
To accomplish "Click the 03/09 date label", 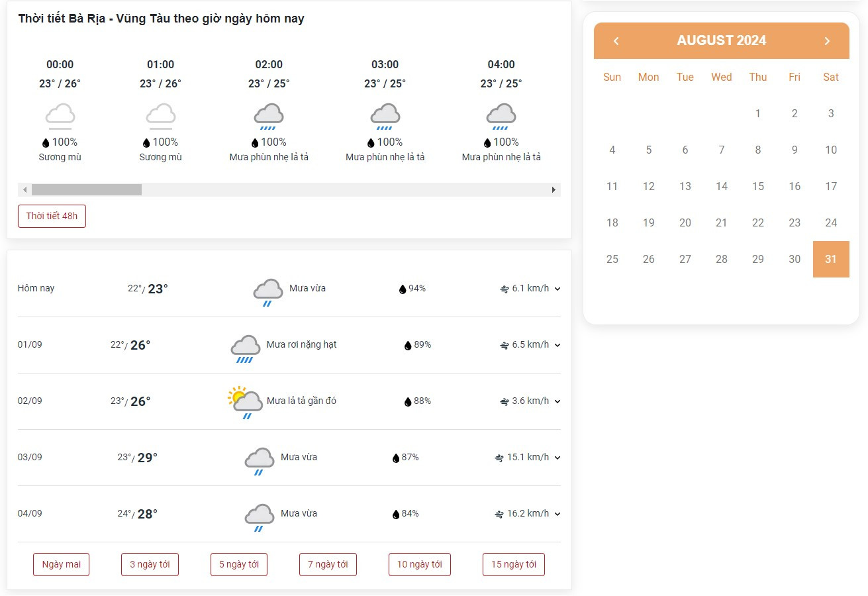I will 30,457.
